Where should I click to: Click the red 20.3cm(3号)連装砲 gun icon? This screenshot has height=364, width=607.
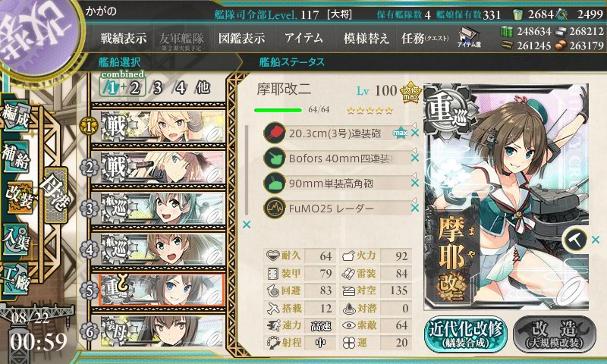(274, 133)
